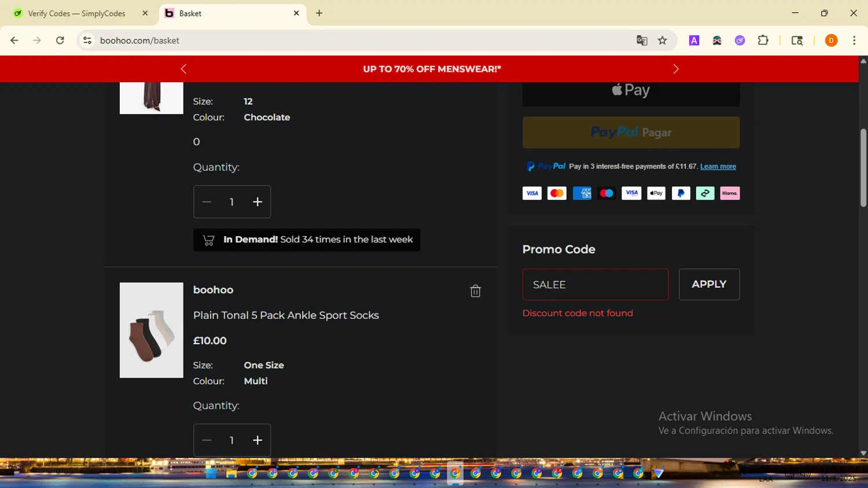Viewport: 868px width, 488px height.
Task: Open the Extensions puzzle menu
Action: (763, 41)
